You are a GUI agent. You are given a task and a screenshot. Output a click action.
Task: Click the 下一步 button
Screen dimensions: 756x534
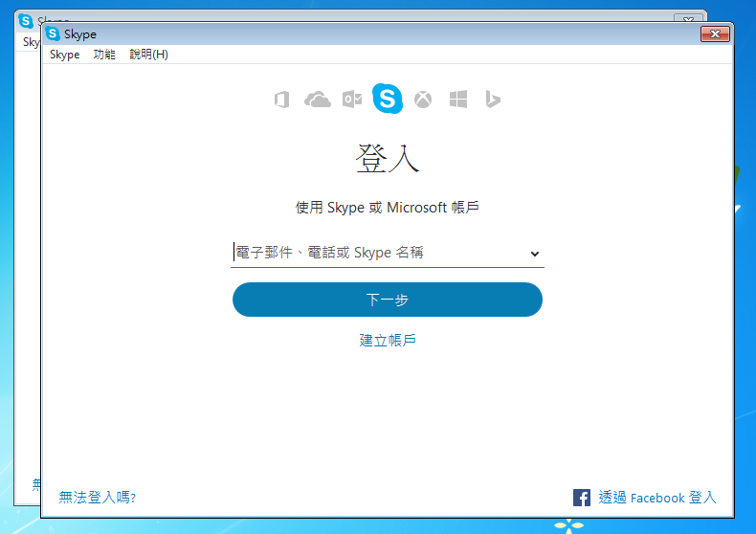(x=388, y=300)
